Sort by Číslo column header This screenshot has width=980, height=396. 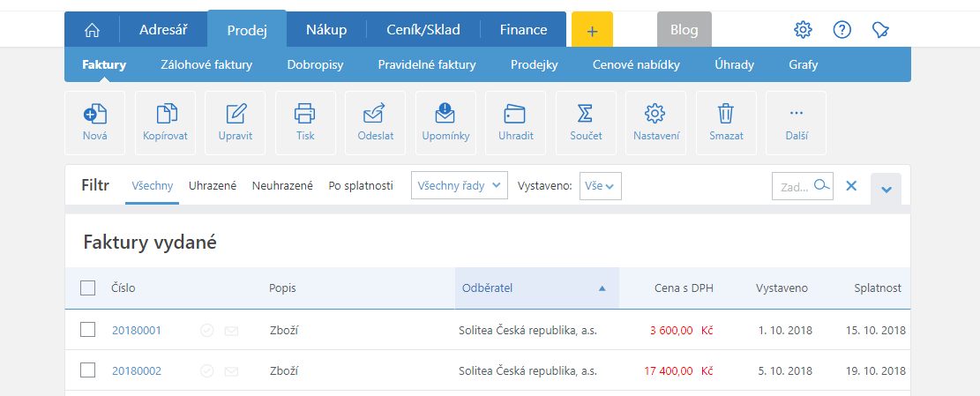(123, 288)
